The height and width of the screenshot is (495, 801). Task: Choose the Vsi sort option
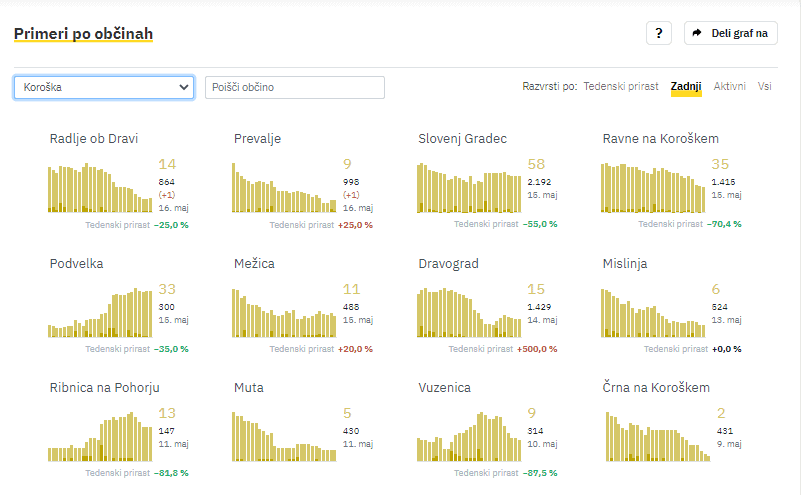764,87
